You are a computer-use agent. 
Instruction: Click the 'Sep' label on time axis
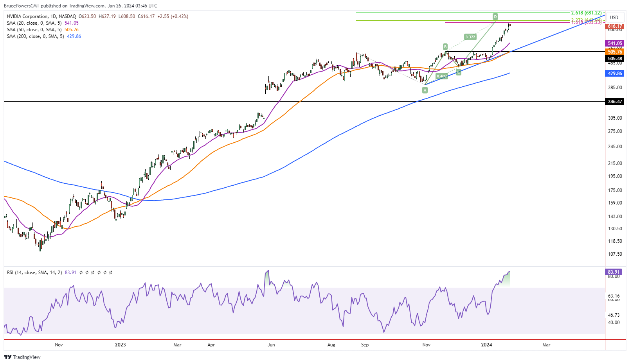tap(365, 345)
